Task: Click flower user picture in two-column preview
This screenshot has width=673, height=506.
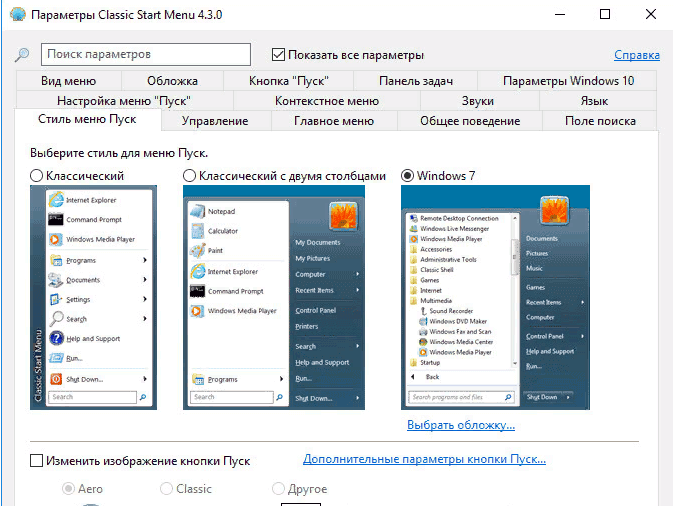Action: tap(343, 216)
